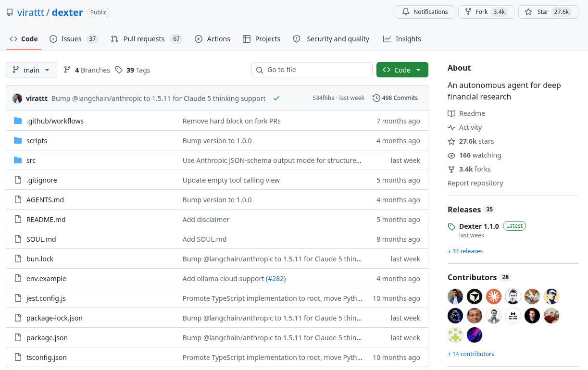Screen dimensions: 588x370
Task: Open the 4 Branches link
Action: tap(87, 70)
